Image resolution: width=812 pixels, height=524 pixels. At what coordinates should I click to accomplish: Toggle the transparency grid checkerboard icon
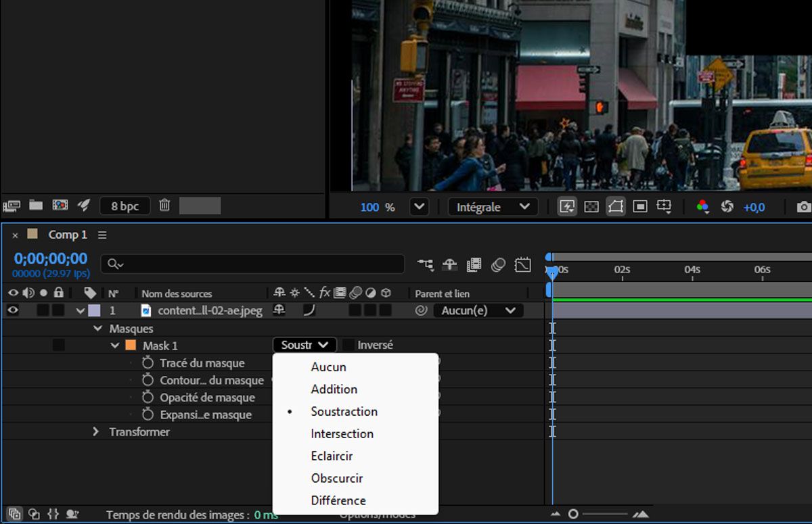pos(591,207)
